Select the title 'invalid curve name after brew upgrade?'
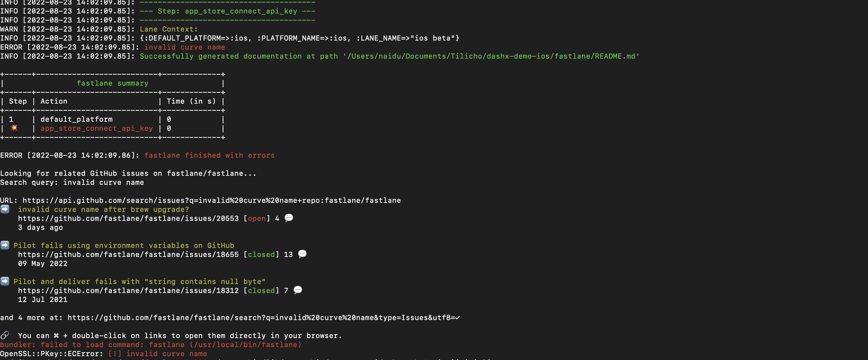This screenshot has width=868, height=360. click(x=103, y=209)
